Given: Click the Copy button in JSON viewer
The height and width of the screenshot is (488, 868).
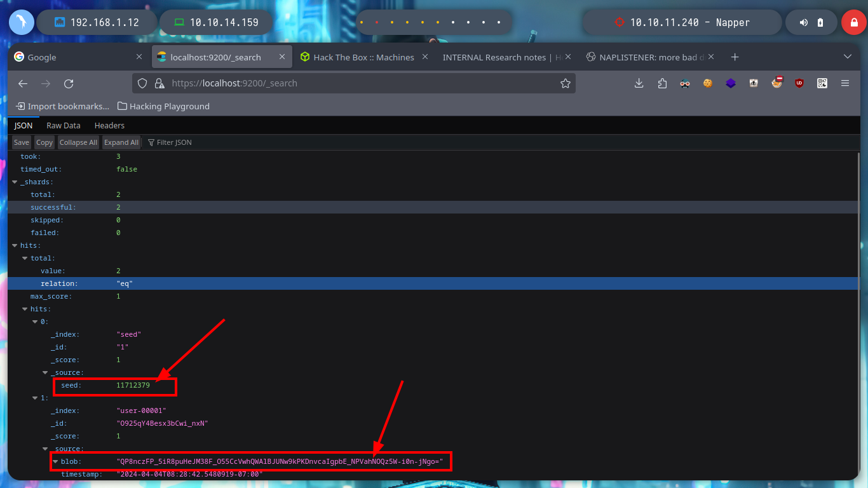Looking at the screenshot, I should click(44, 142).
